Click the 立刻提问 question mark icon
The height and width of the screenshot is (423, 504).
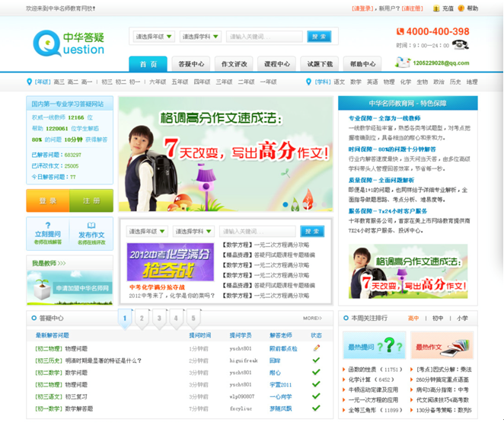coord(48,226)
